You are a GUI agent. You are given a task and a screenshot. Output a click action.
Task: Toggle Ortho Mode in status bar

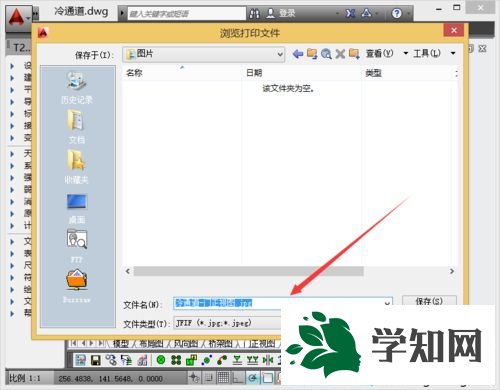[x=238, y=378]
